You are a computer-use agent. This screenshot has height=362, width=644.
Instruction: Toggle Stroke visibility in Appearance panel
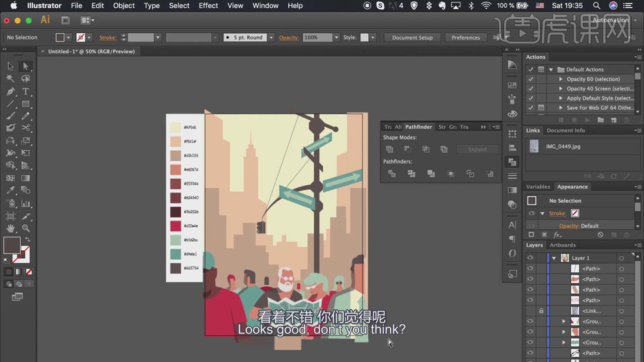tap(531, 213)
